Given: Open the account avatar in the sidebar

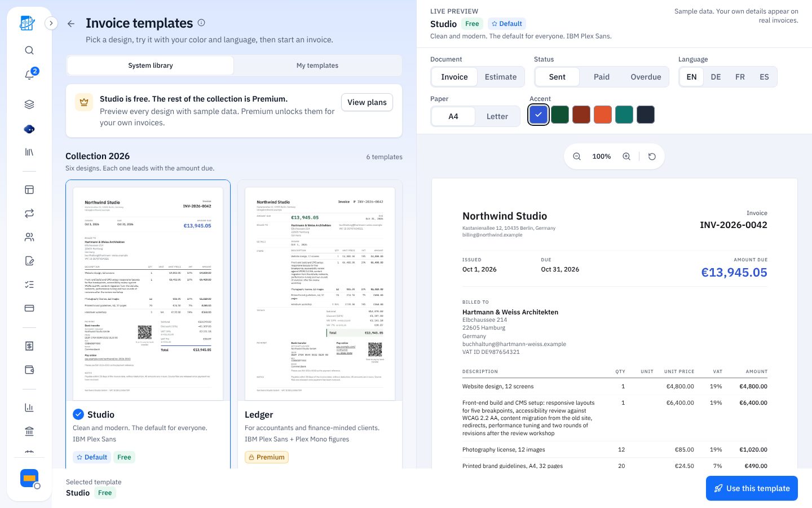Looking at the screenshot, I should pyautogui.click(x=29, y=479).
